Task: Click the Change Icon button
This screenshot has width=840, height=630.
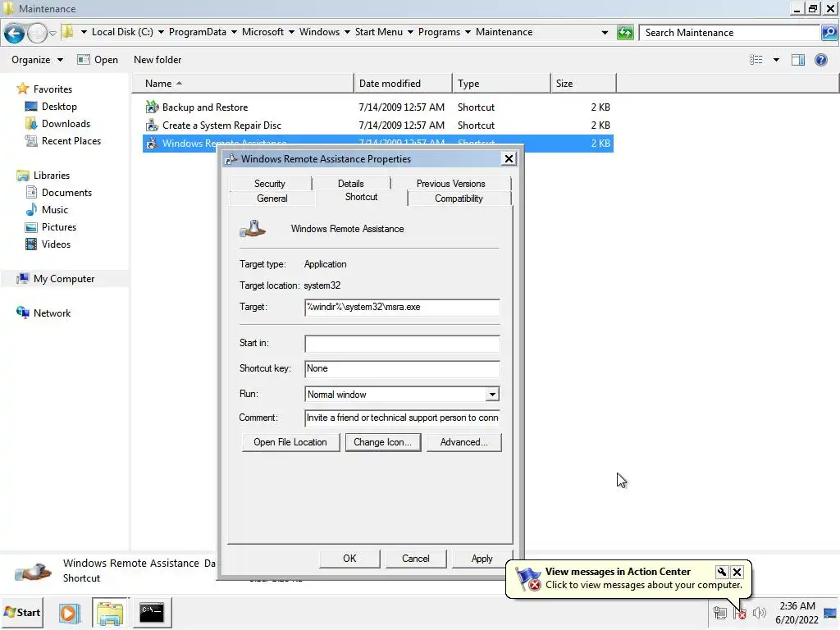Action: tap(382, 442)
